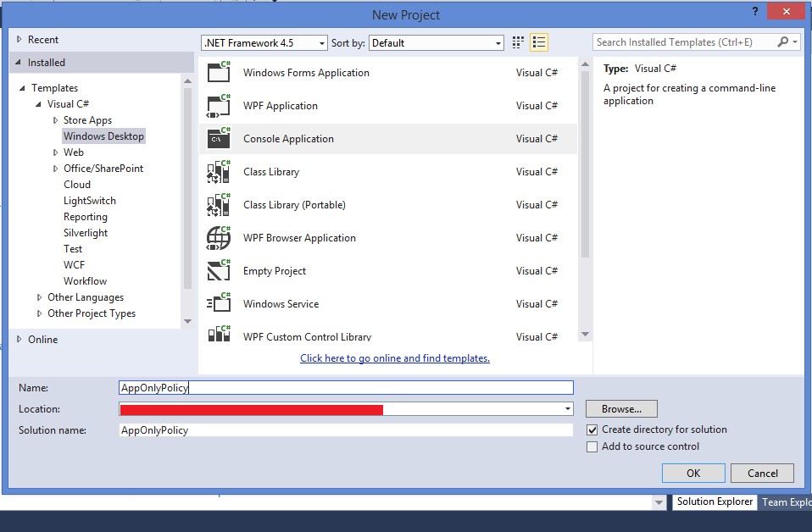Click the Browse... button
812x532 pixels.
point(621,409)
